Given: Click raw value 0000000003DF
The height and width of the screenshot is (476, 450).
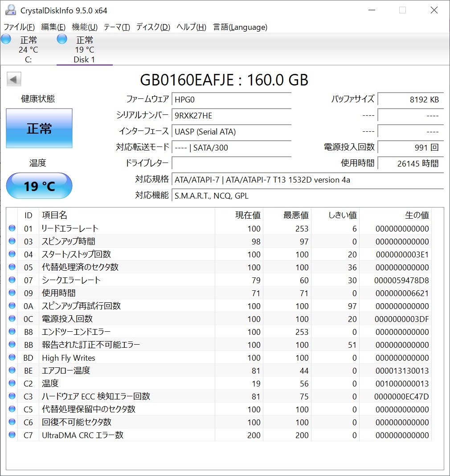Looking at the screenshot, I should tap(402, 319).
